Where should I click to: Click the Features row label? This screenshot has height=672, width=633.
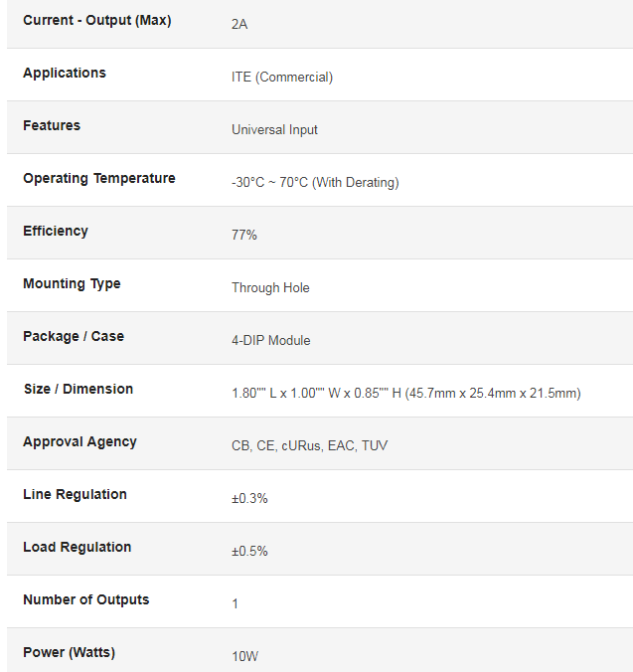pos(52,125)
